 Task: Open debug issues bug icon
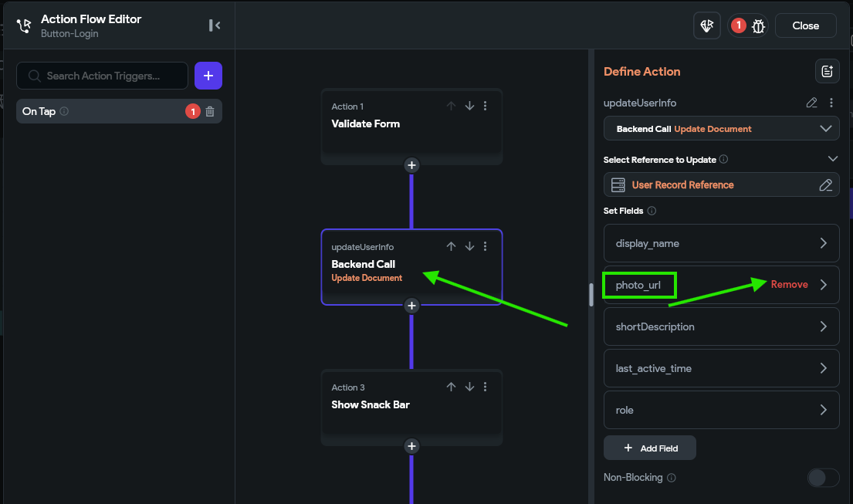click(x=758, y=25)
